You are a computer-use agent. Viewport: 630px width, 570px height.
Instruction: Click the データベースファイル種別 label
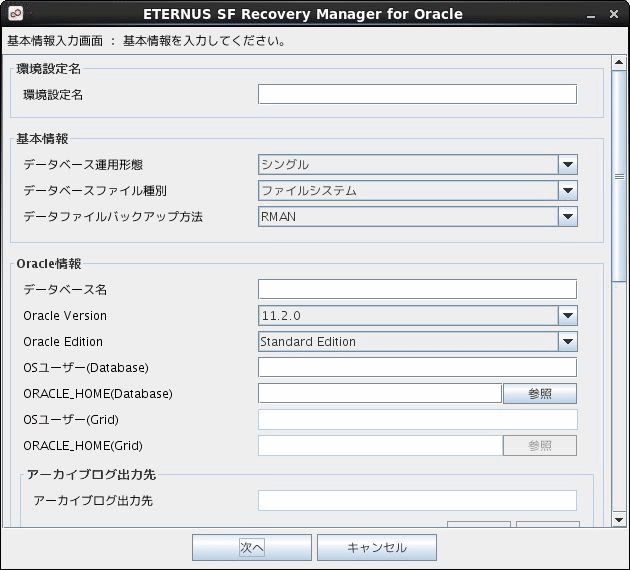[x=95, y=191]
